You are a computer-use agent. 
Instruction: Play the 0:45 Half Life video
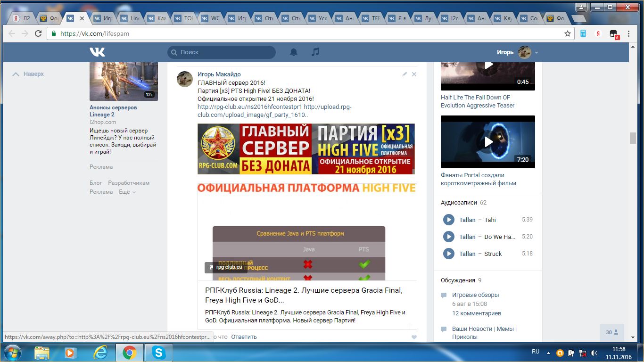tap(488, 75)
